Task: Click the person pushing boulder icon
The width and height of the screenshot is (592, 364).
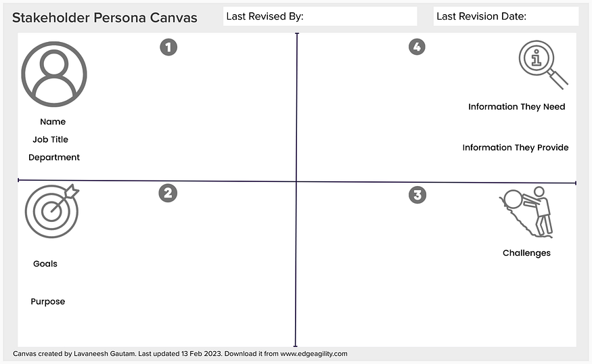Action: pyautogui.click(x=527, y=212)
